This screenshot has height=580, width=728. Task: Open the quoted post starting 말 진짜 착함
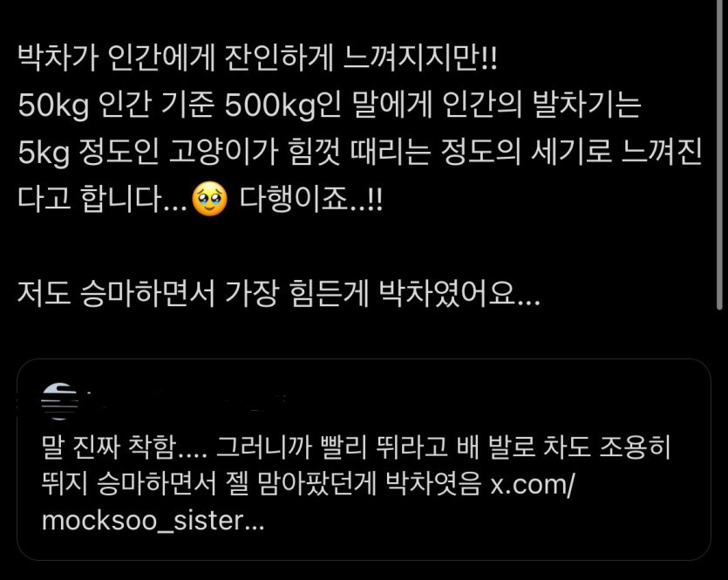364,460
